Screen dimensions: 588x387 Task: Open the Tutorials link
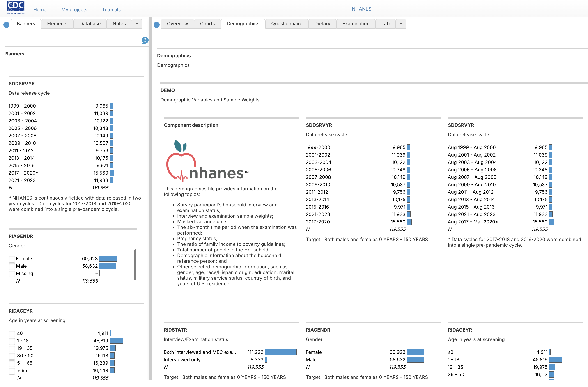111,10
